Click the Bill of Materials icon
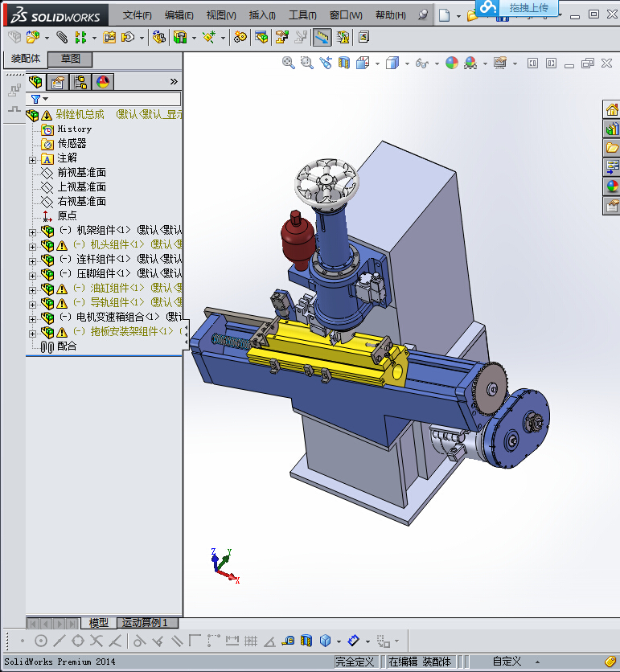620x672 pixels. click(261, 37)
